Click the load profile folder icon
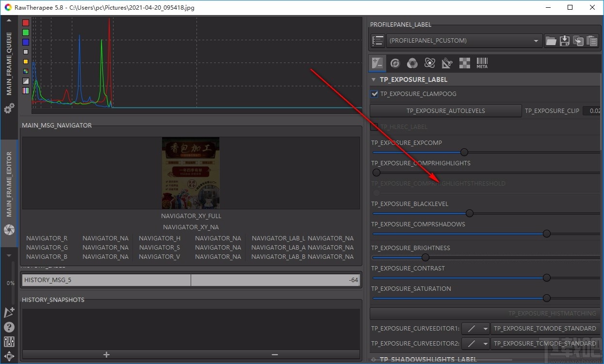Viewport: 604px width, 364px height. (x=551, y=41)
